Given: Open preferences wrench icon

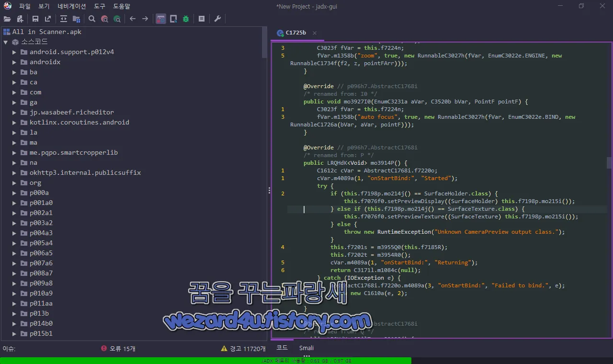Looking at the screenshot, I should (217, 19).
